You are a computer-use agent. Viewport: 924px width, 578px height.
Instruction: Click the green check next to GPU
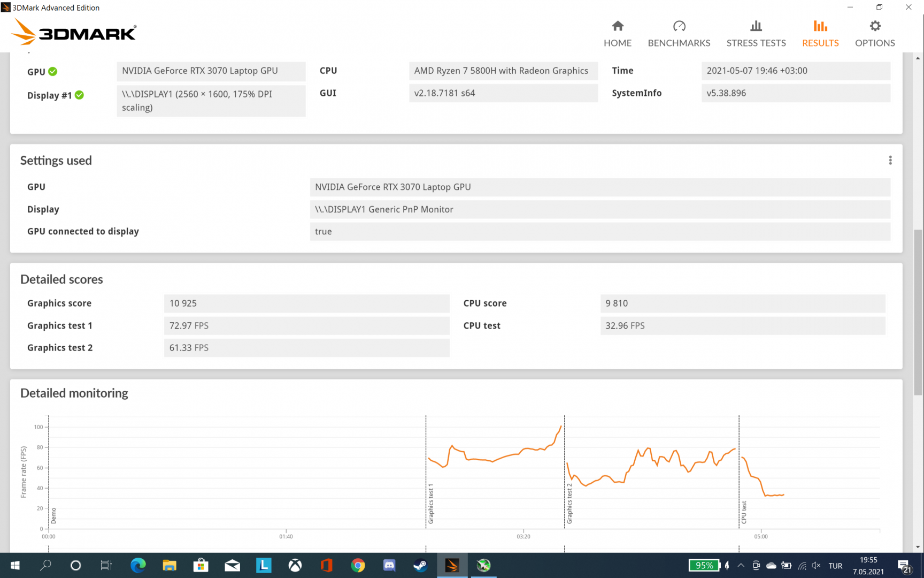53,71
